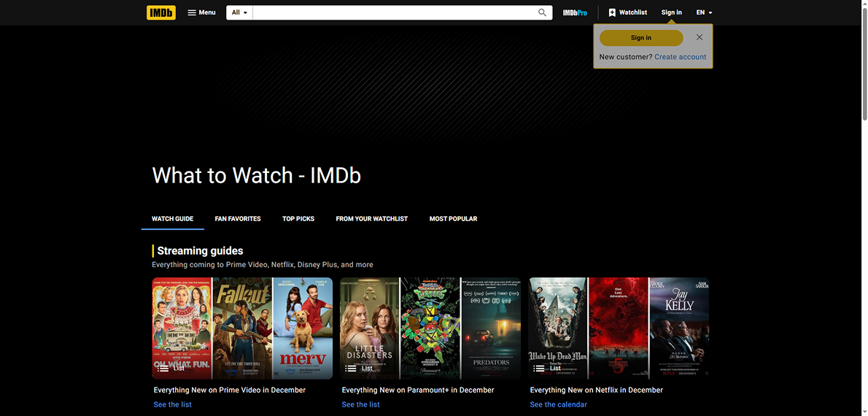The height and width of the screenshot is (416, 868).
Task: Click the scrollbar up arrow
Action: click(864, 4)
